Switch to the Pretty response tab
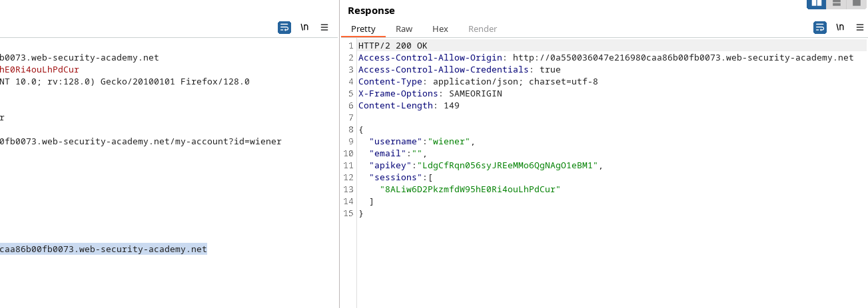Screen dimensions: 868x308 tap(363, 29)
